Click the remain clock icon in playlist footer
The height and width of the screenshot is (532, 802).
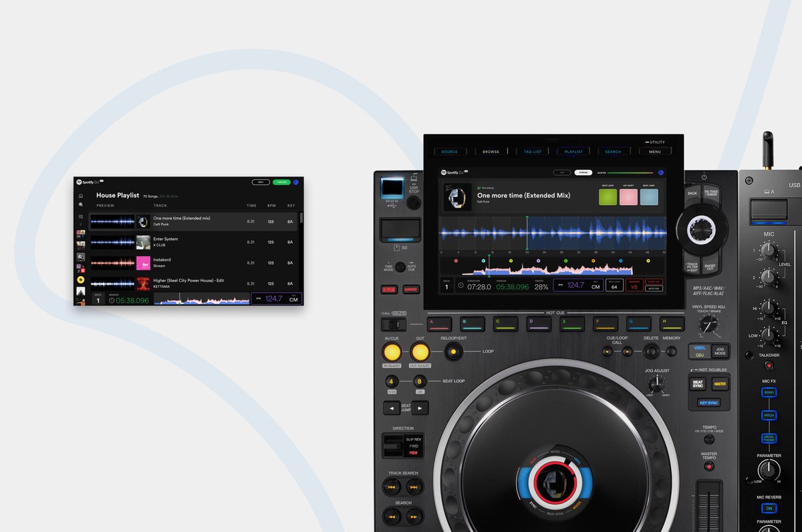pyautogui.click(x=112, y=301)
